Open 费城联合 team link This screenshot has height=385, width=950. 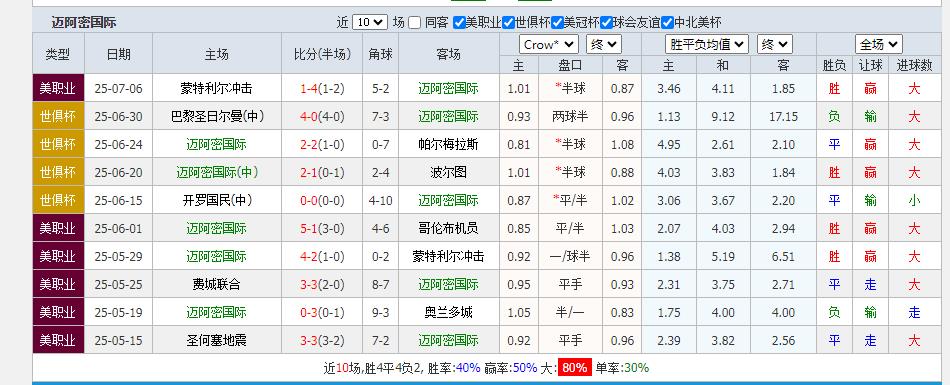(x=216, y=284)
